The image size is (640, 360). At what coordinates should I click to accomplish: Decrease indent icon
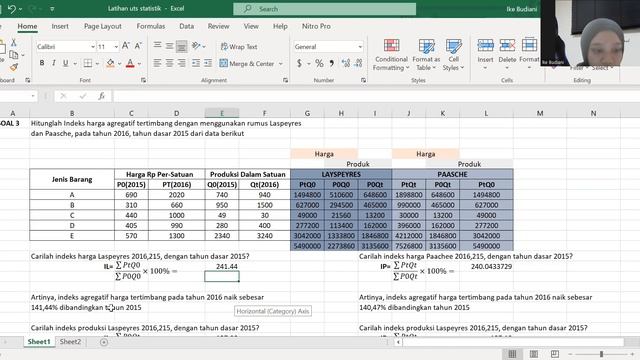pyautogui.click(x=196, y=63)
